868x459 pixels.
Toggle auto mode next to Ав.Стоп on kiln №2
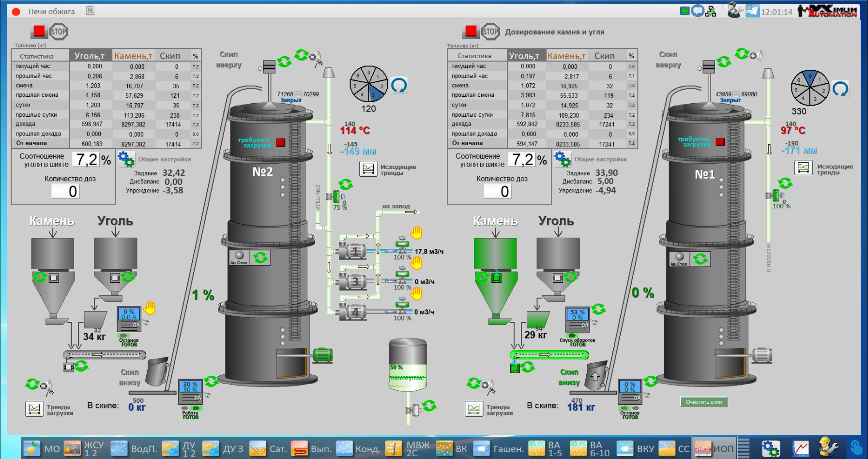261,258
